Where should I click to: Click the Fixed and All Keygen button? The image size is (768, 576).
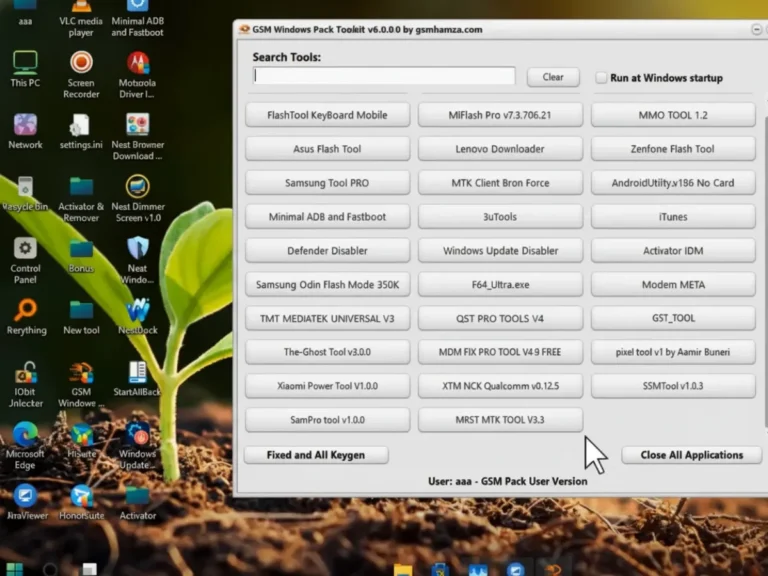[x=316, y=455]
